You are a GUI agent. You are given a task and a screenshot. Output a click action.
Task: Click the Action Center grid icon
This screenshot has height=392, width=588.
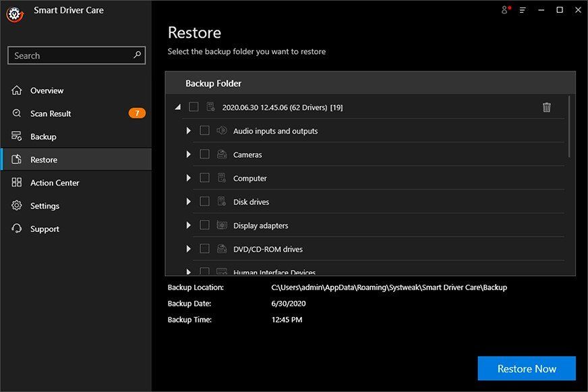pyautogui.click(x=16, y=182)
